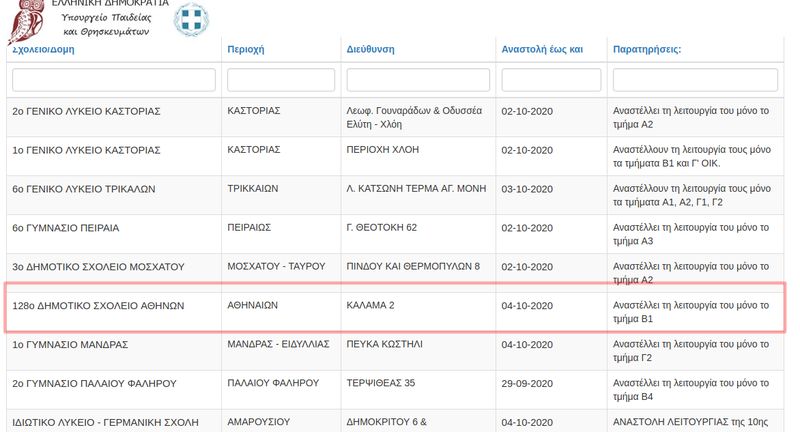Image resolution: width=800 pixels, height=432 pixels.
Task: Click the 3ο ΔΗΜΟΤΙΚΟ ΣΧΟΛΕΙΟ ΜΟΣΧΑΤΟΥ row
Action: [98, 266]
